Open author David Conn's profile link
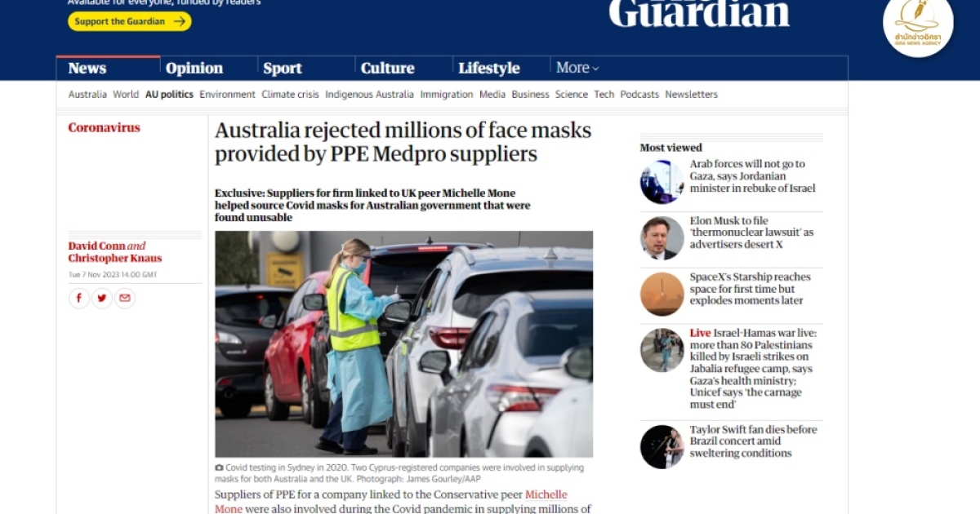 pos(97,246)
